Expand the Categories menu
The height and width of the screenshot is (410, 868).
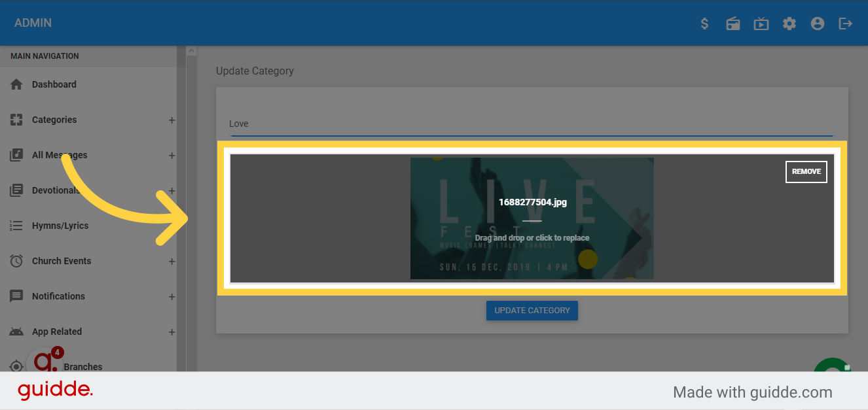[172, 120]
